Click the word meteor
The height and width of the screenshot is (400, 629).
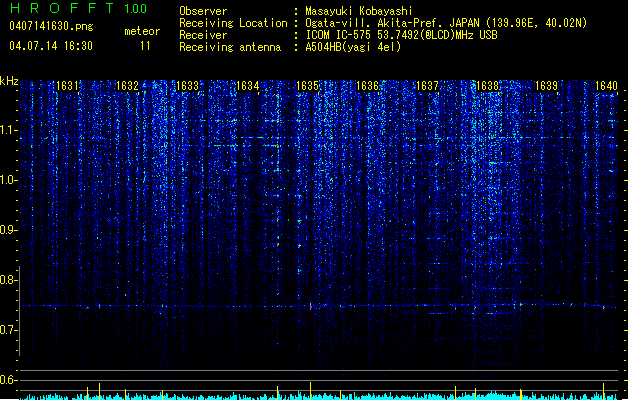[x=142, y=31]
